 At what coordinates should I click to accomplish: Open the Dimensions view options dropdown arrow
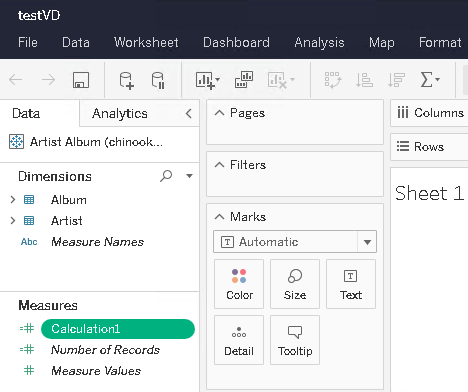point(189,176)
